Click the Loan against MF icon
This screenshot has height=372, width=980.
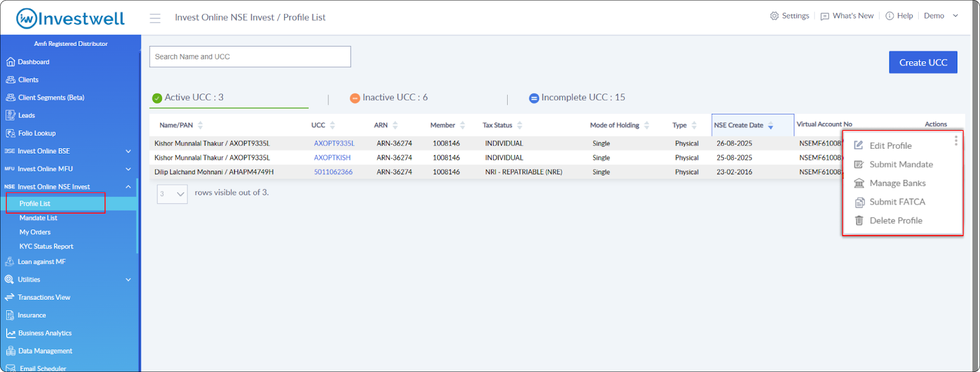pyautogui.click(x=9, y=261)
